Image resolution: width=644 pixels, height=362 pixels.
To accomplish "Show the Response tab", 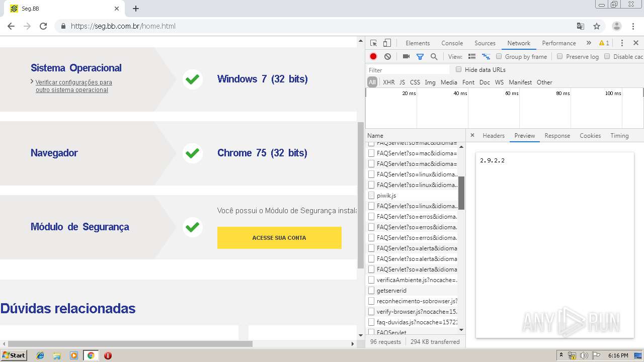I will point(557,136).
